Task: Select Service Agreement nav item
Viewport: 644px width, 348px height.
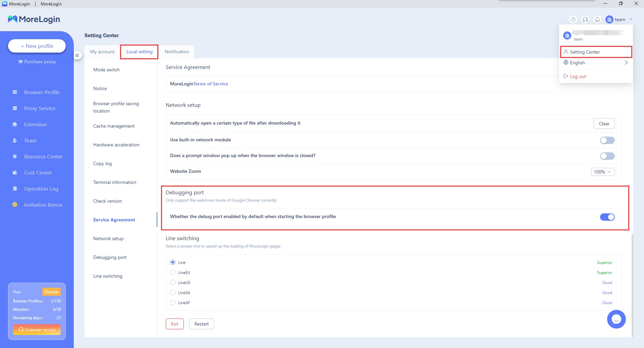Action: pos(114,220)
